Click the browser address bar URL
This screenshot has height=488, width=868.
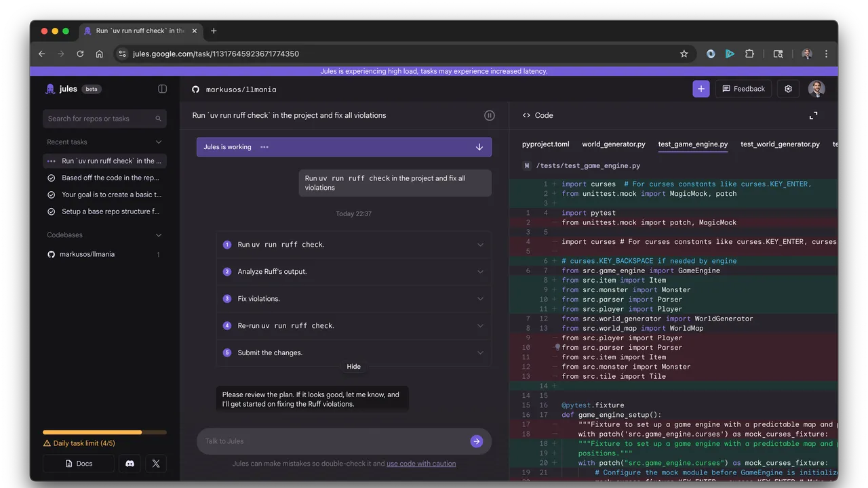pyautogui.click(x=216, y=54)
